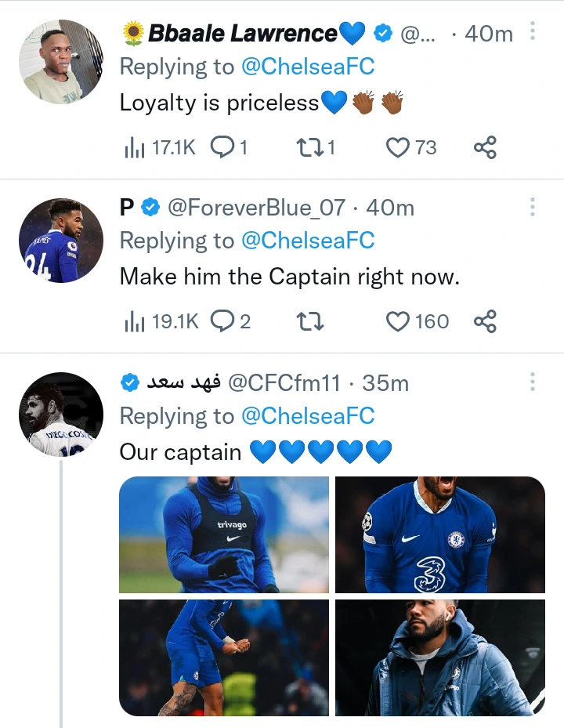This screenshot has width=564, height=728.
Task: Open more options on ForeverBlue_07's tweet
Action: (x=533, y=207)
